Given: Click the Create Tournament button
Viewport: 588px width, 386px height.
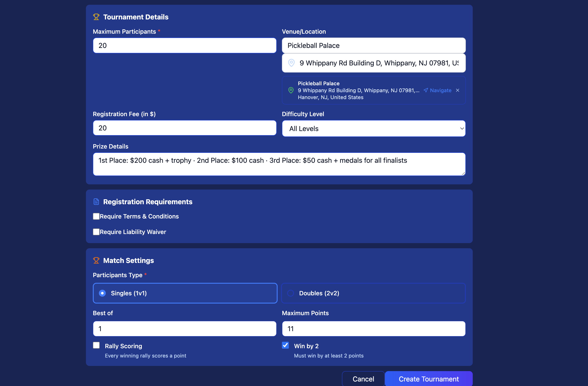Looking at the screenshot, I should (x=429, y=379).
